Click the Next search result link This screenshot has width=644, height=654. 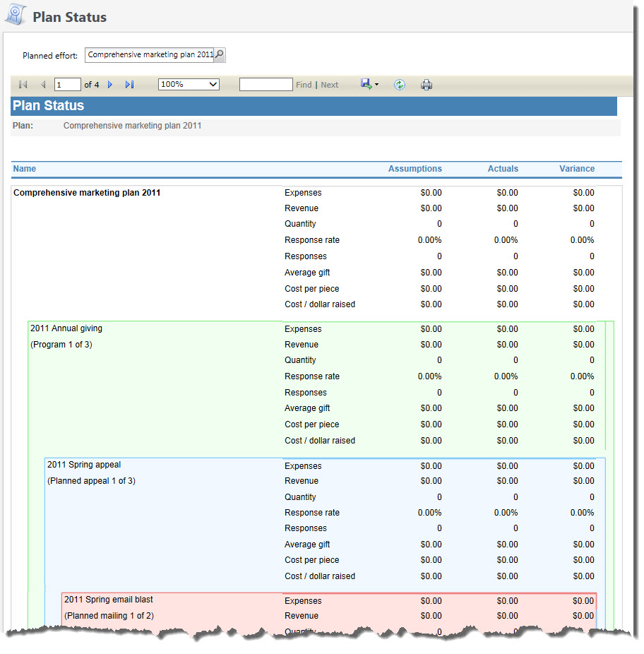click(x=330, y=85)
